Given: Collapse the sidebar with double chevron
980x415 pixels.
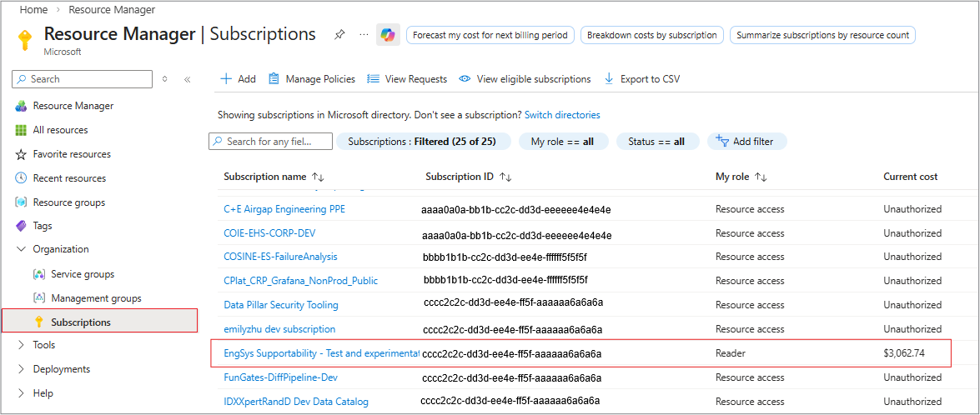Looking at the screenshot, I should (188, 79).
